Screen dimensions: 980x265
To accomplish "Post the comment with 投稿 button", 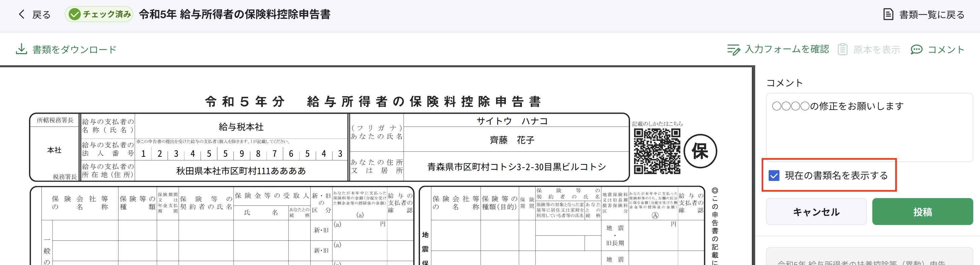I will pyautogui.click(x=922, y=212).
